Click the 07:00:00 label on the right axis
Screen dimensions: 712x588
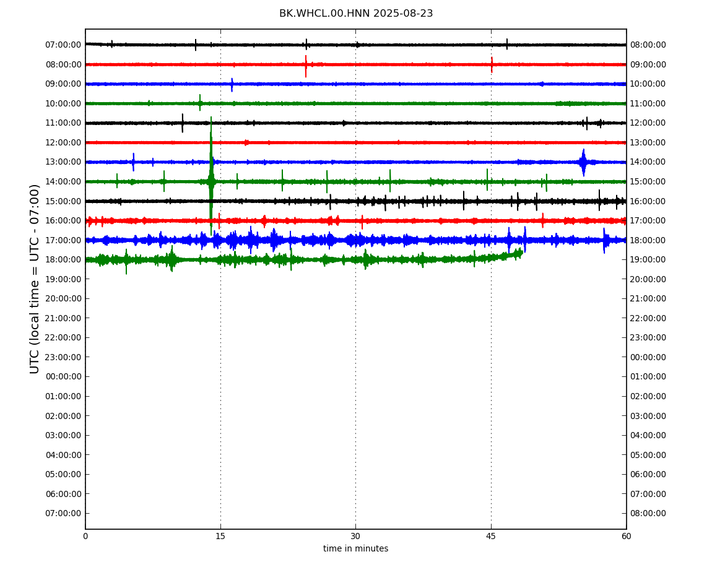648,494
